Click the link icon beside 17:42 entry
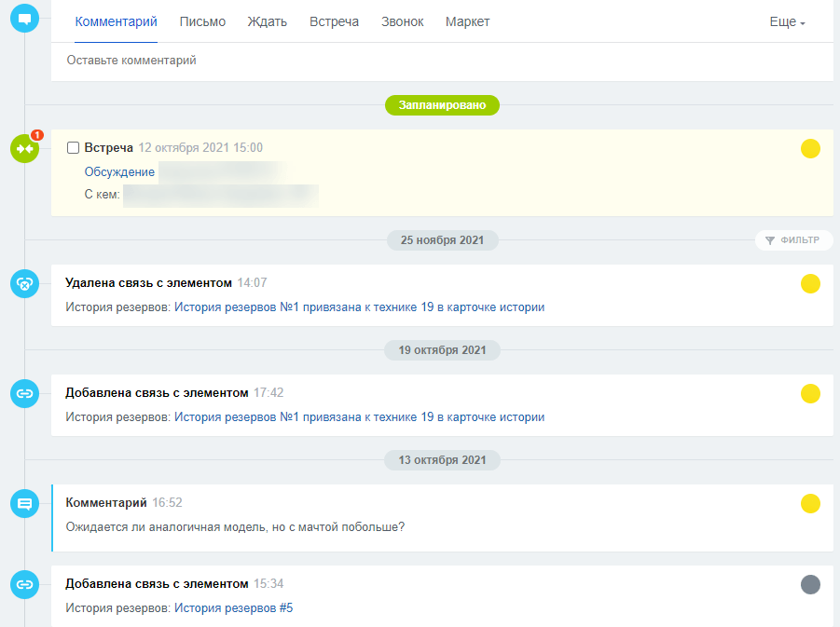 (24, 393)
